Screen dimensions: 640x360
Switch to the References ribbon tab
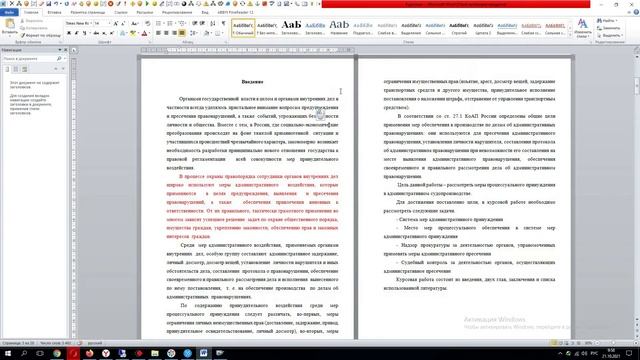pyautogui.click(x=121, y=13)
